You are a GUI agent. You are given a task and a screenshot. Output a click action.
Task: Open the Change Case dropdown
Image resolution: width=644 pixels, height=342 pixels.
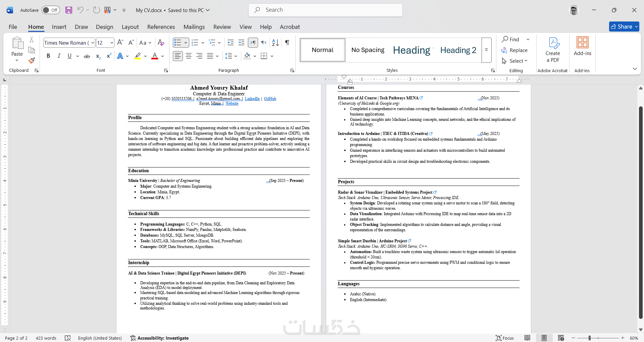click(x=145, y=43)
